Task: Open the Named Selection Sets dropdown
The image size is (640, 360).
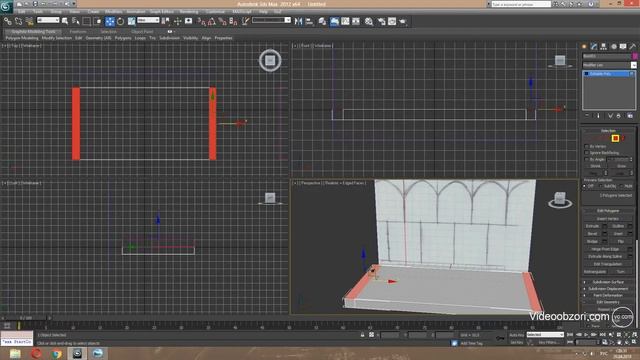Action: pos(271,20)
